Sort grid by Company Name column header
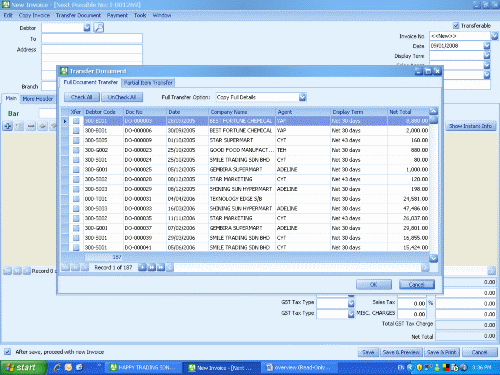This screenshot has height=375, width=500. coord(242,112)
